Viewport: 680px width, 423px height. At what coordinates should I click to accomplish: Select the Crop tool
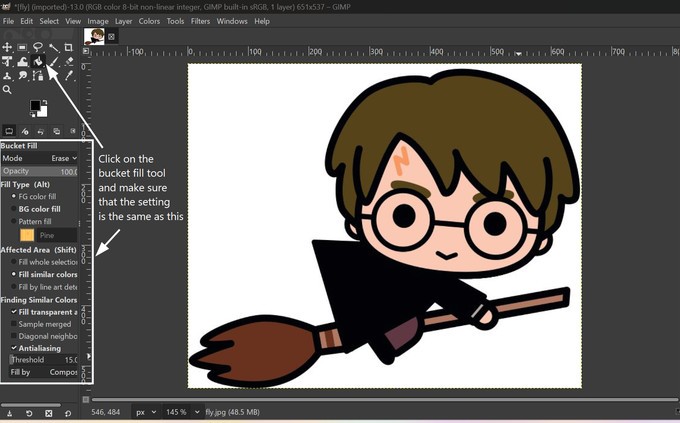click(69, 47)
